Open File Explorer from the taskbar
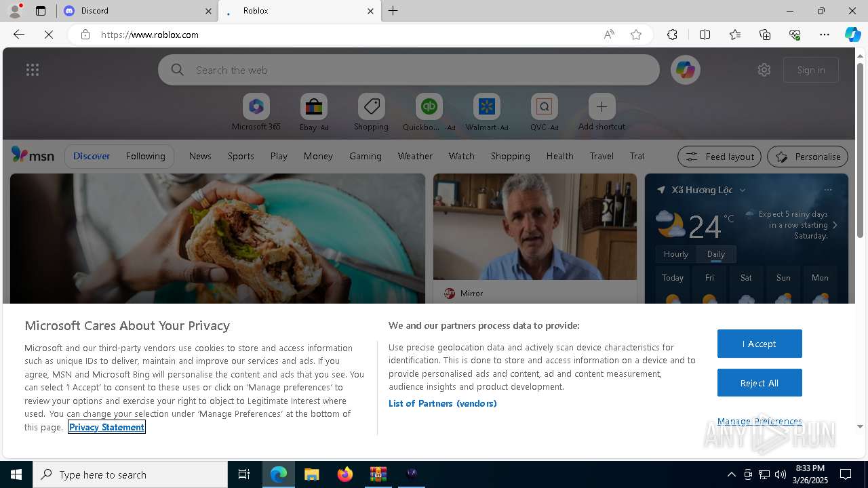 (x=312, y=474)
